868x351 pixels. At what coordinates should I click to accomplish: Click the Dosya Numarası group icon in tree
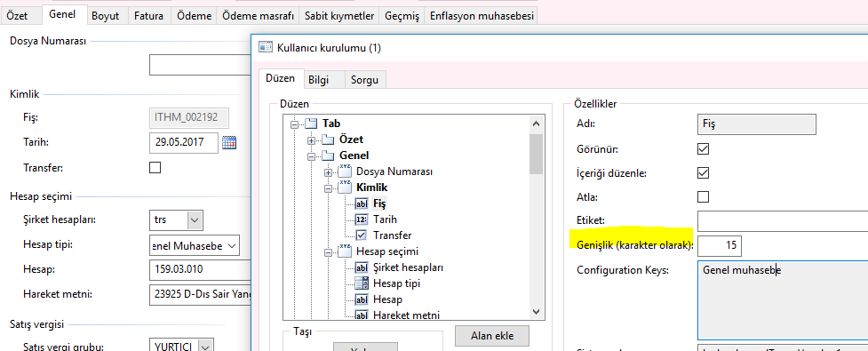click(x=345, y=172)
